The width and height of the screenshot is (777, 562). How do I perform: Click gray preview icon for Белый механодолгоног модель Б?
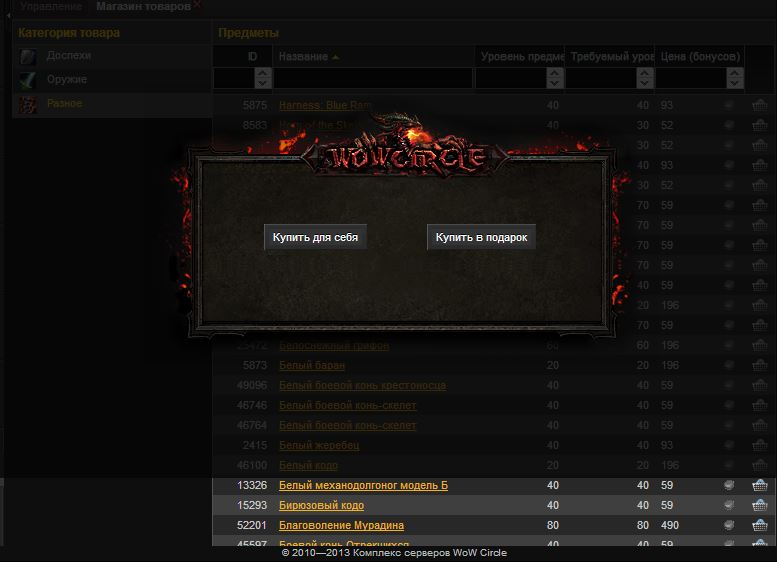[x=729, y=485]
